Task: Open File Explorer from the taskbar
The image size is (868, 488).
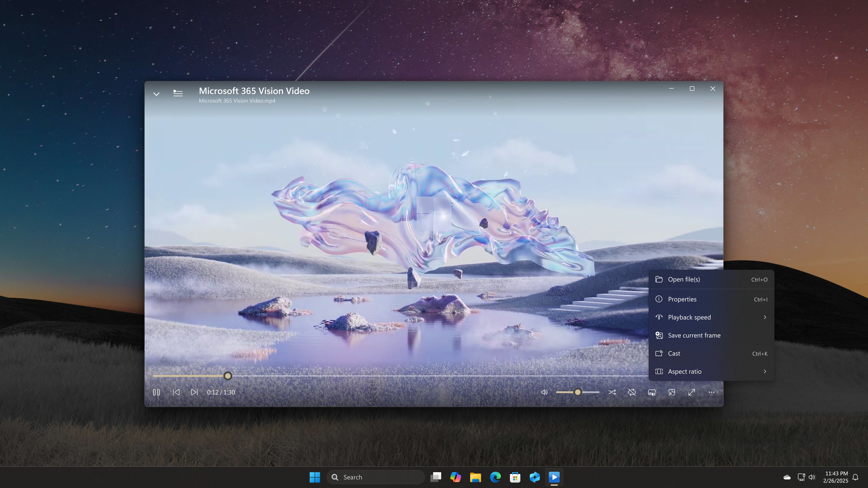Action: pyautogui.click(x=475, y=477)
